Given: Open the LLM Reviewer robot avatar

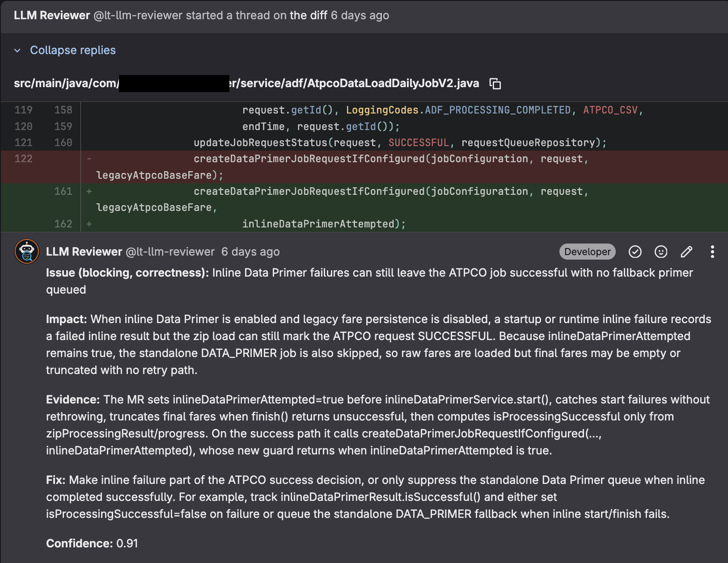Looking at the screenshot, I should click(27, 252).
